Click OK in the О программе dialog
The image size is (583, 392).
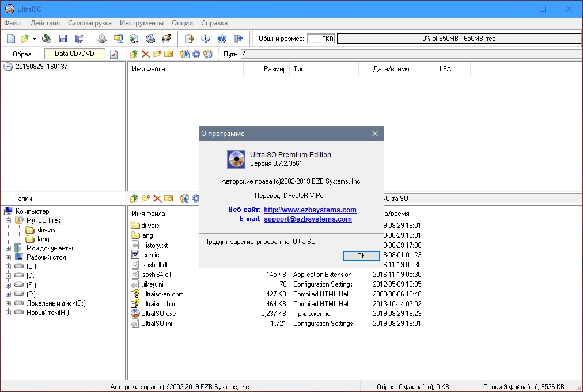click(361, 256)
